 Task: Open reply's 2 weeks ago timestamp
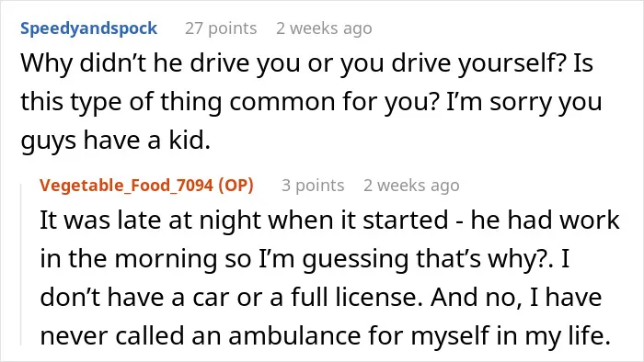point(411,186)
